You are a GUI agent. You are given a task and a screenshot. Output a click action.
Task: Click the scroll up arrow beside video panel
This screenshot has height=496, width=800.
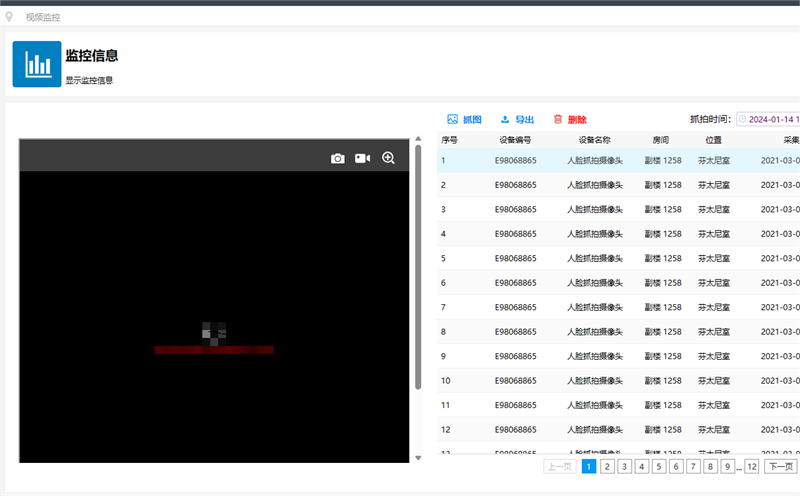click(x=418, y=139)
